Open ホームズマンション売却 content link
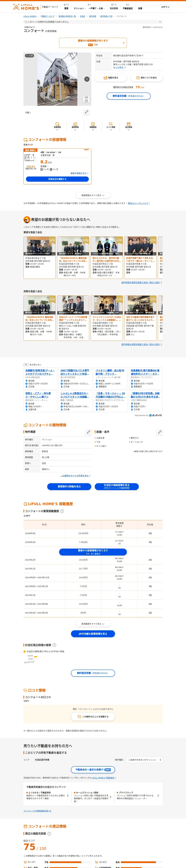The image size is (186, 868). click(x=93, y=797)
